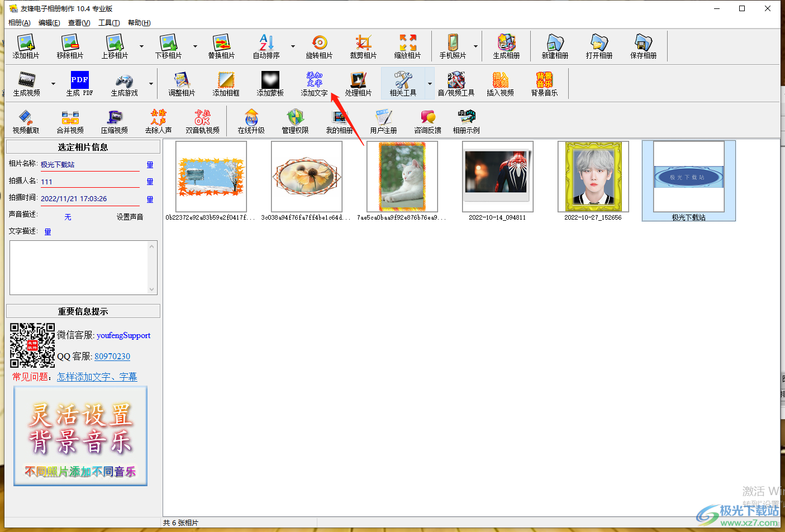Expand the dropdown arrow beside 下移相片
This screenshot has width=785, height=532.
[x=195, y=46]
